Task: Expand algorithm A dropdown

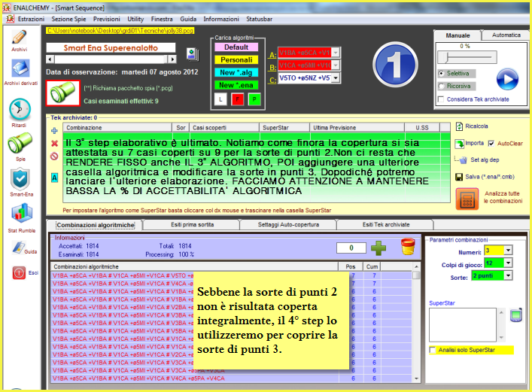Action: (x=336, y=53)
